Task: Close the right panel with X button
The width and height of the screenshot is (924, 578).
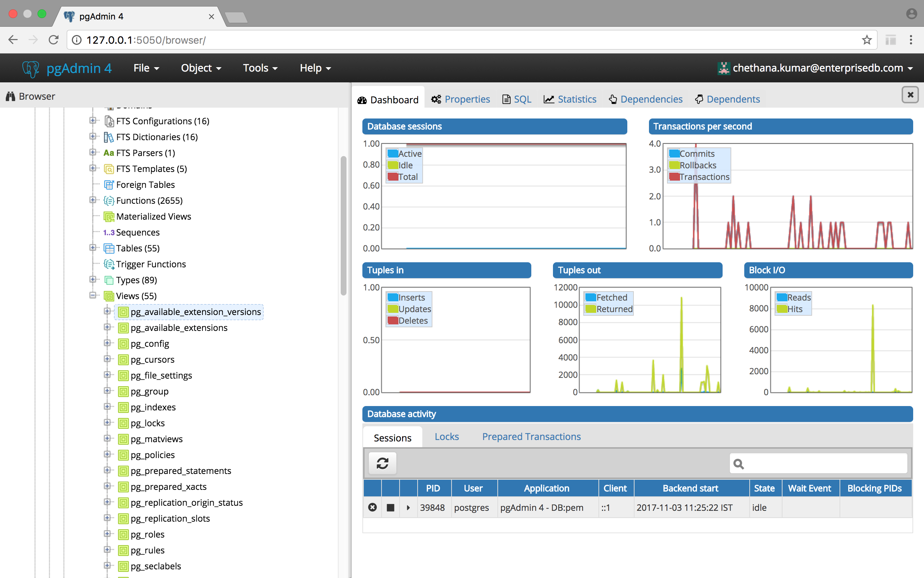Action: (910, 94)
